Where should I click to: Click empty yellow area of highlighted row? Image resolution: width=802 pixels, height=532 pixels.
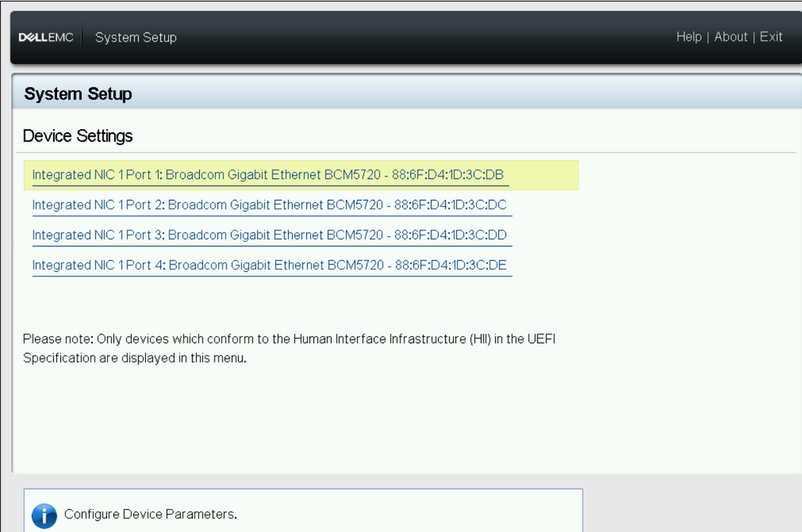544,175
